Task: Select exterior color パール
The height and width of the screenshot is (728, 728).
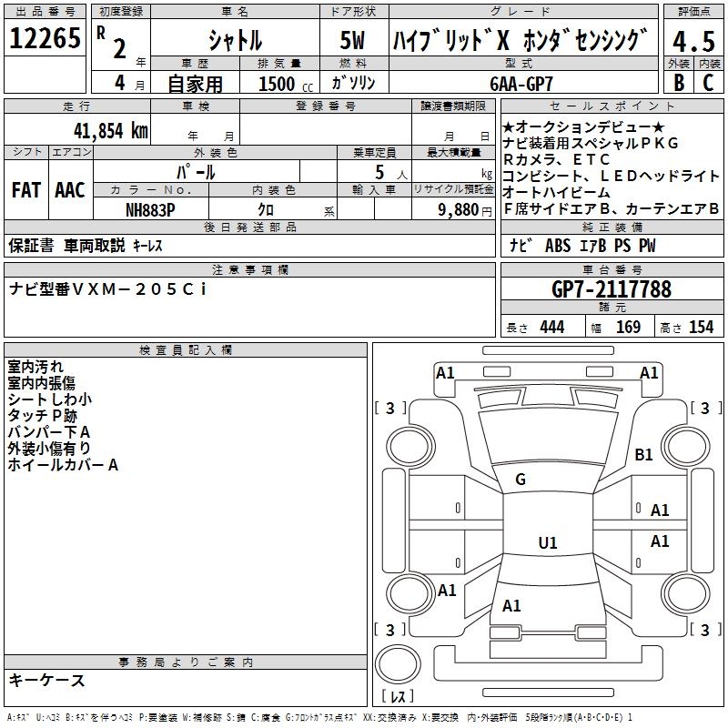Action: click(x=196, y=172)
